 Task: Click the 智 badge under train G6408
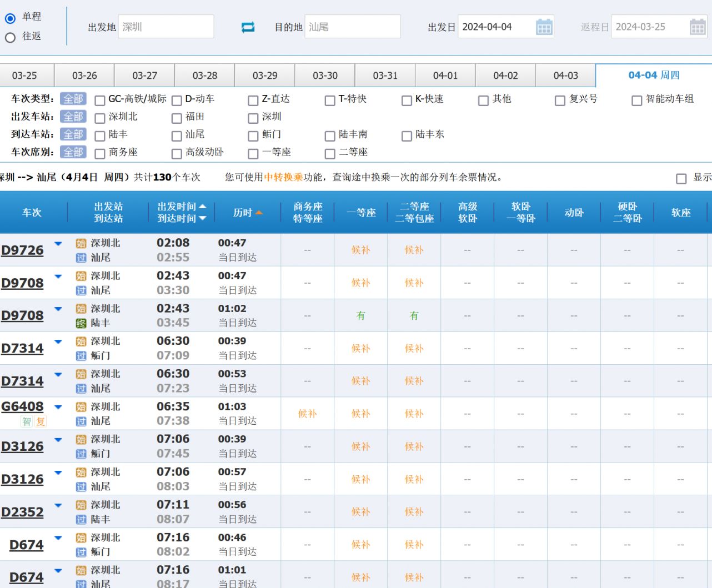(27, 421)
